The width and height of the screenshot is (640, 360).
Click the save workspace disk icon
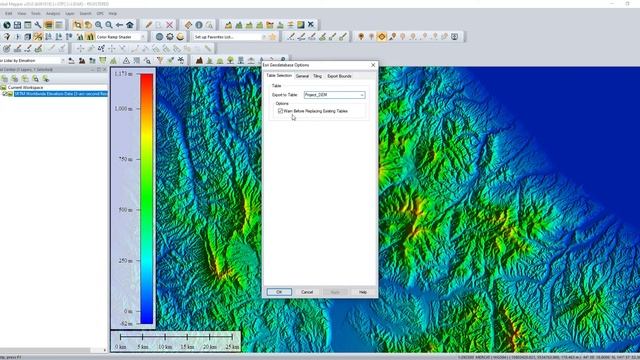tap(17, 25)
